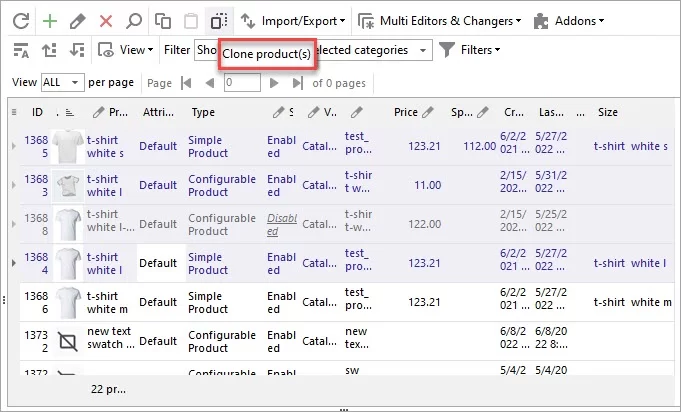681x412 pixels.
Task: Click the move up hierarchy icon
Action: 49,50
